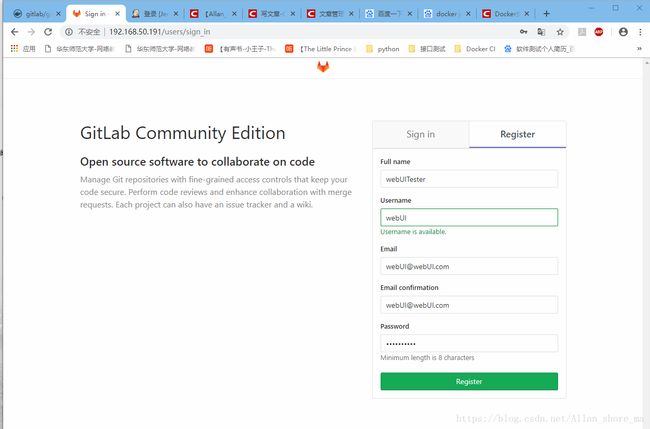Open the Chrome profile avatar icon

623,32
